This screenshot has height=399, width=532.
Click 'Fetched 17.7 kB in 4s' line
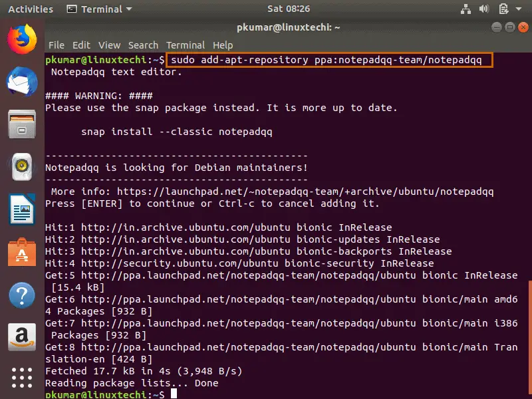[x=144, y=371]
